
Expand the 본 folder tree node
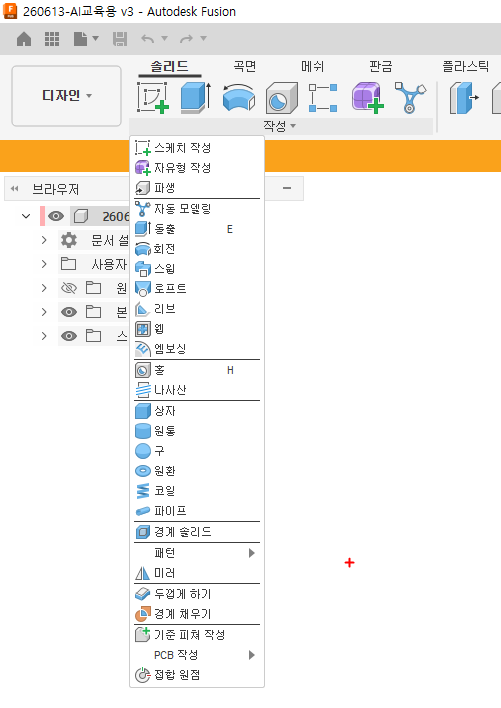pyautogui.click(x=44, y=312)
